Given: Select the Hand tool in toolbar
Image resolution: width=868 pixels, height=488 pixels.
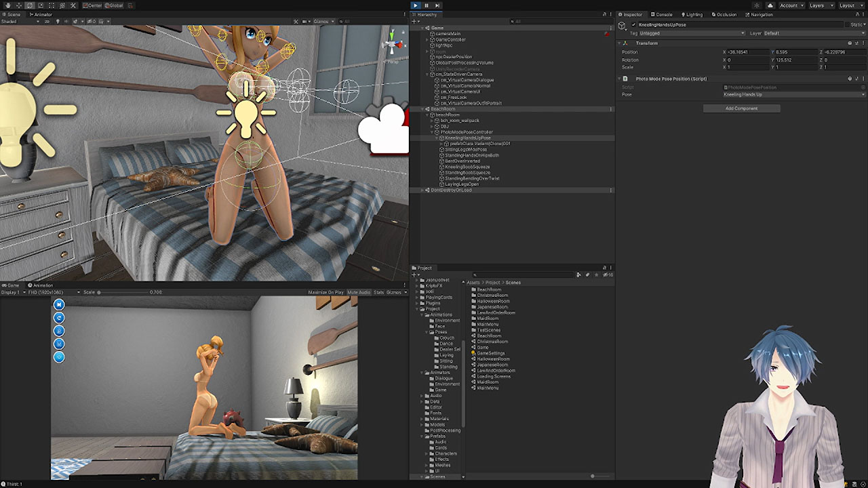Looking at the screenshot, I should coord(7,5).
